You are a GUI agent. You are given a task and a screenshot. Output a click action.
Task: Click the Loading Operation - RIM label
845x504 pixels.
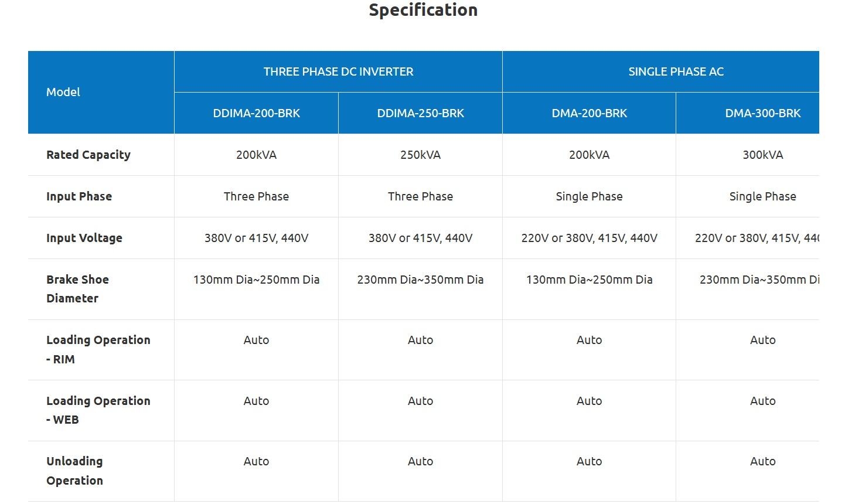click(98, 349)
